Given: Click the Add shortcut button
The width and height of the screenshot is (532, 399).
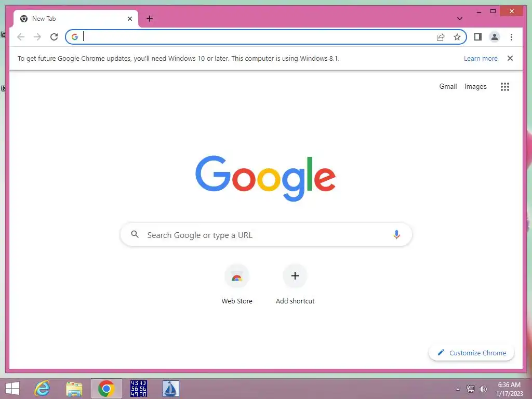Looking at the screenshot, I should click(295, 284).
